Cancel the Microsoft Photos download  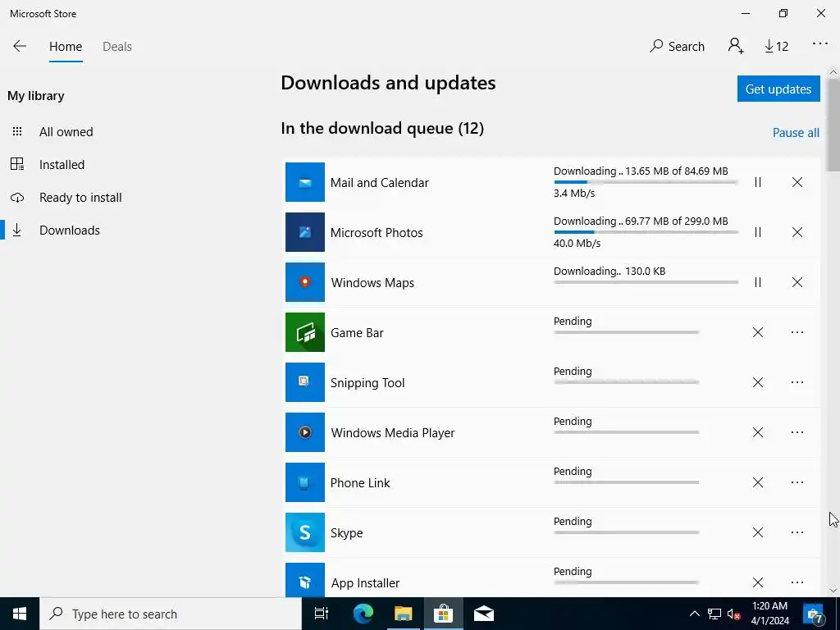pos(797,232)
